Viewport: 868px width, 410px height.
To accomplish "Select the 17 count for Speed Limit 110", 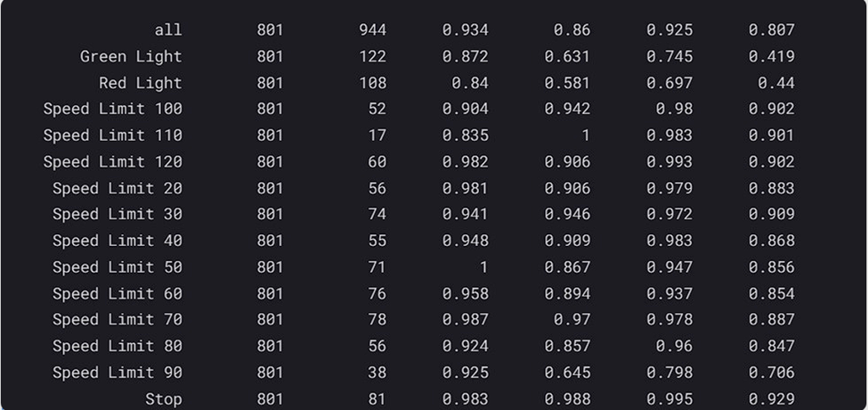I will [x=377, y=135].
